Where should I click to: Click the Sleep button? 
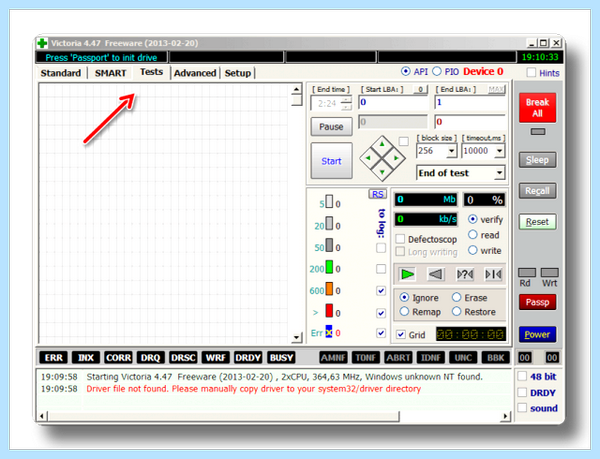coord(537,160)
